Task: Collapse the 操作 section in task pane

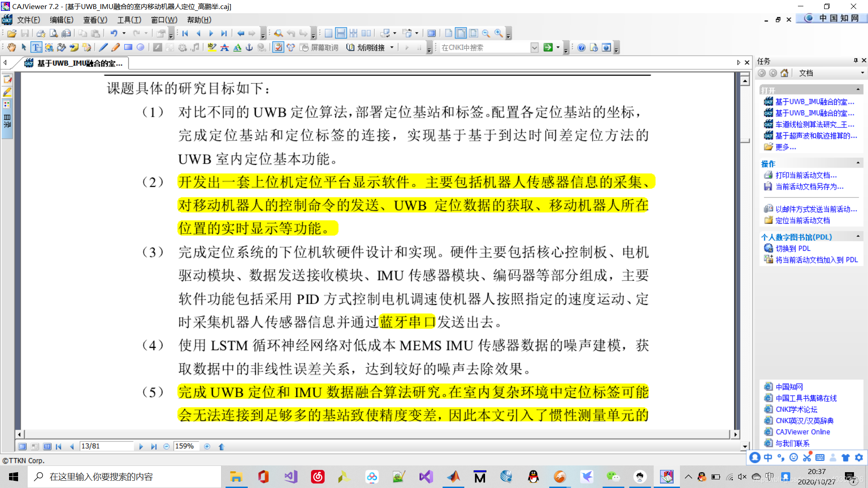Action: (858, 163)
